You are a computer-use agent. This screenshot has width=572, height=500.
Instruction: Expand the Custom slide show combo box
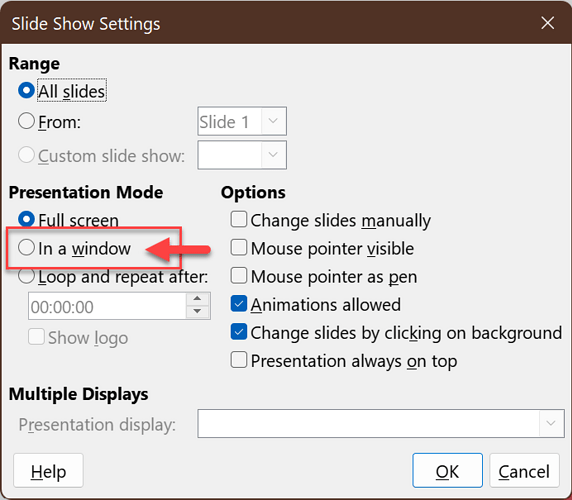[242, 155]
